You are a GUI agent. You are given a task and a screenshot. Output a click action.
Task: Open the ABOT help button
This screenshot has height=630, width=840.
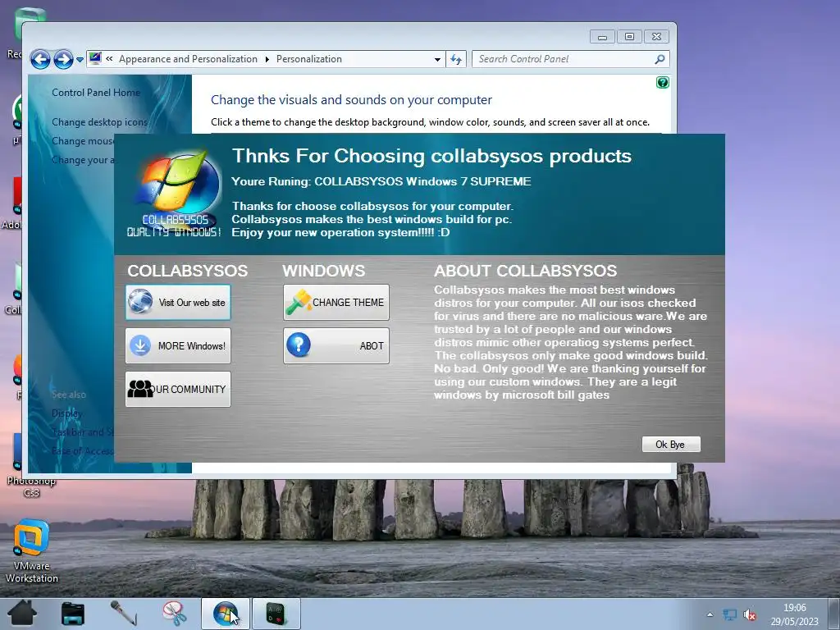(336, 345)
